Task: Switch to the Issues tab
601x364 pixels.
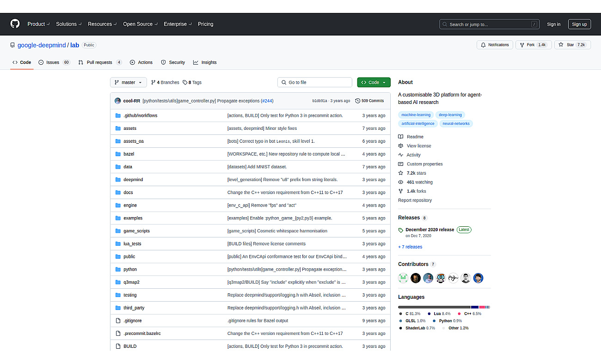Action: pos(54,62)
